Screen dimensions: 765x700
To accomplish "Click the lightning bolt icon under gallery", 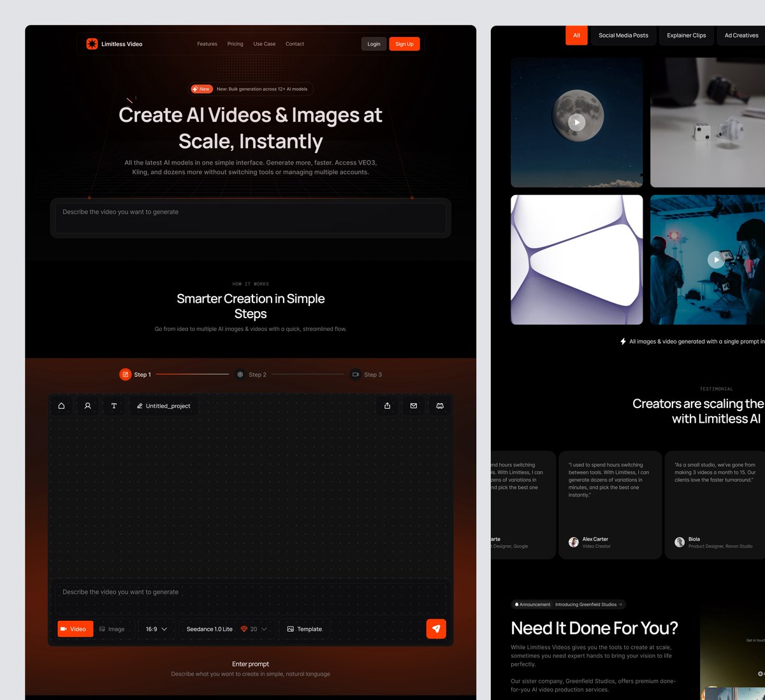I will 623,342.
